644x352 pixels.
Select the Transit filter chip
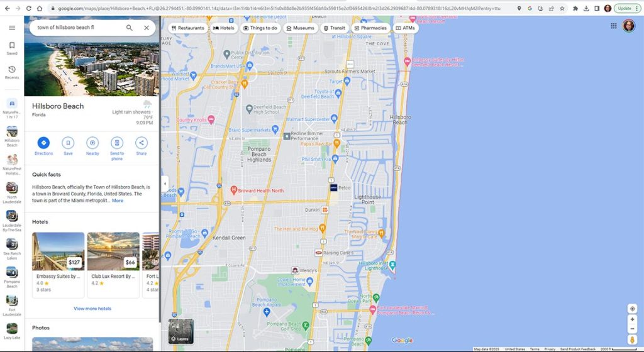pyautogui.click(x=335, y=28)
